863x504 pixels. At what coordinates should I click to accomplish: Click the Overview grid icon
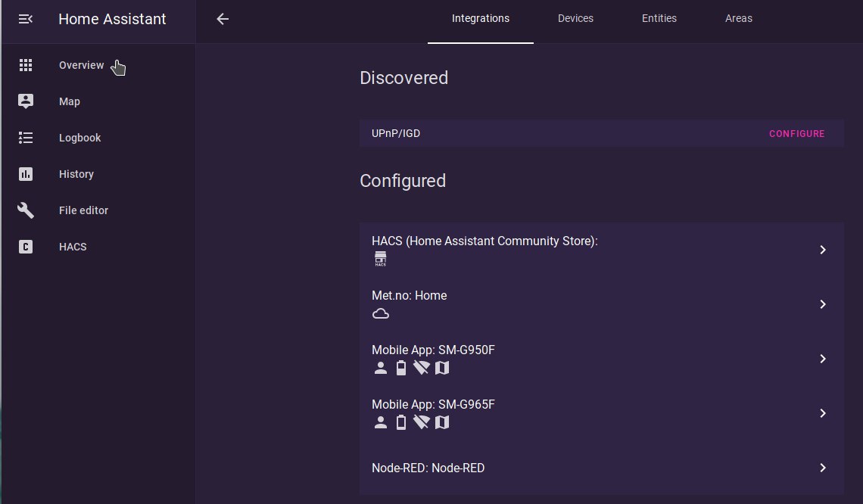tap(25, 65)
